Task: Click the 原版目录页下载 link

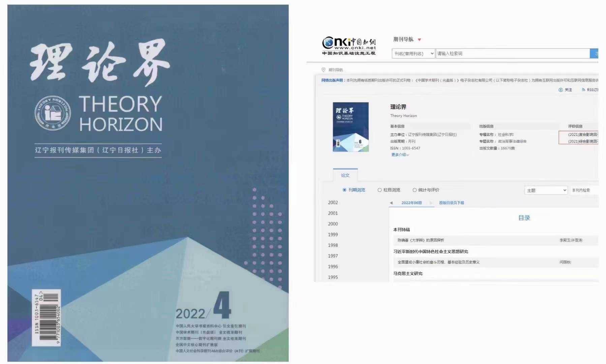Action: (451, 203)
